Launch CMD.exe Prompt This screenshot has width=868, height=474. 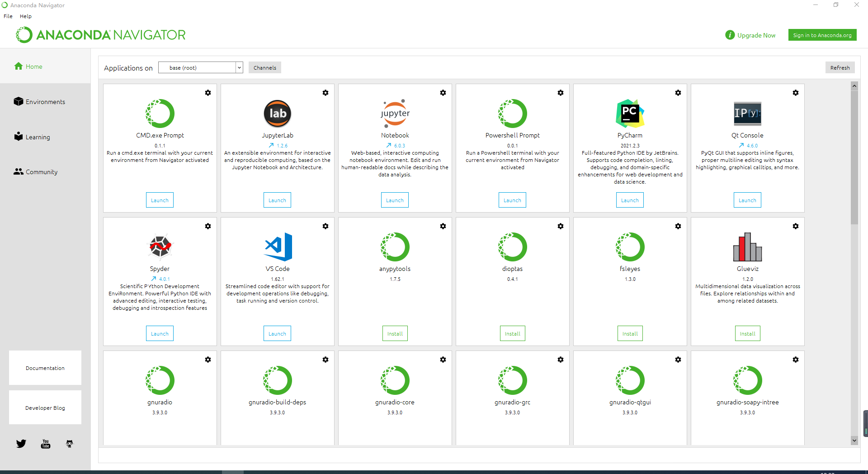point(160,200)
